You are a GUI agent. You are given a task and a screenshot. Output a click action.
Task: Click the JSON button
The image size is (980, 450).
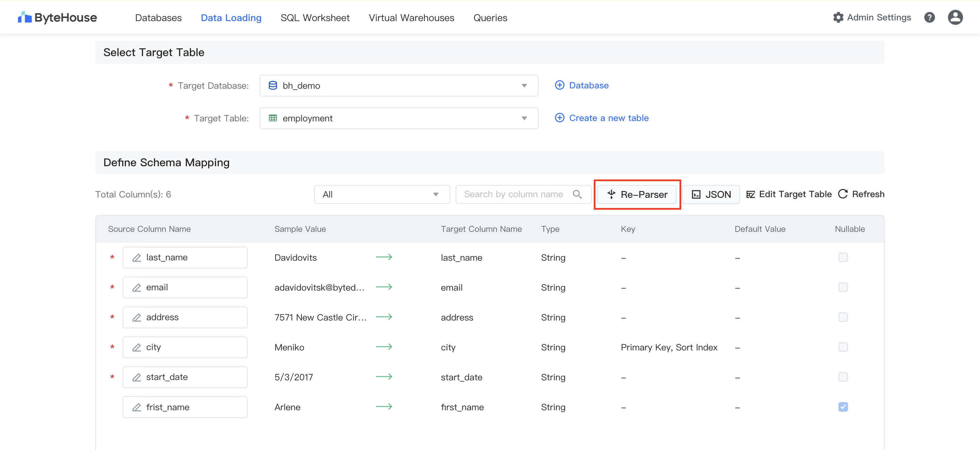710,194
